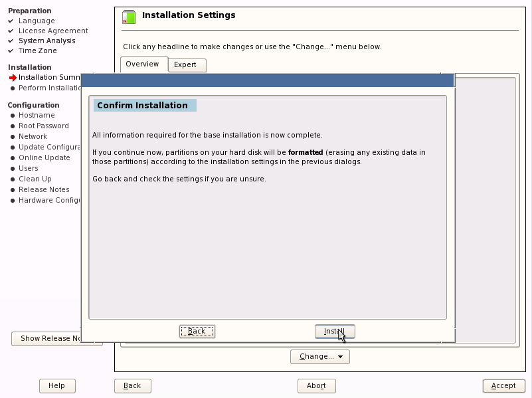Image resolution: width=532 pixels, height=398 pixels.
Task: Switch to the Expert tab
Action: point(185,65)
